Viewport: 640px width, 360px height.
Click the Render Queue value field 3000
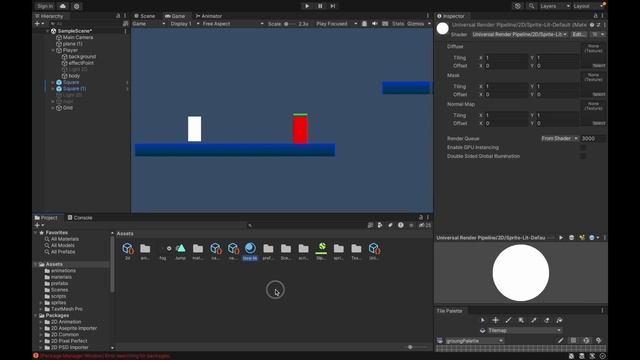tap(593, 139)
